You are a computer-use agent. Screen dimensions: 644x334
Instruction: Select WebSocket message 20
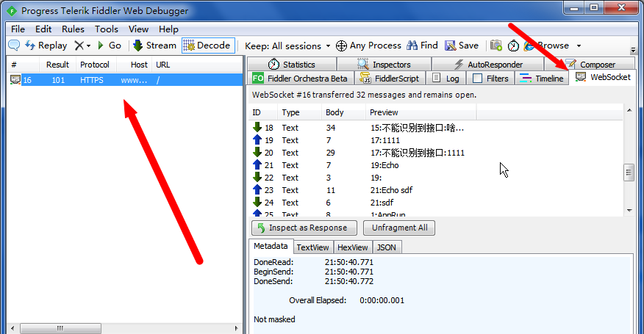[x=435, y=153]
